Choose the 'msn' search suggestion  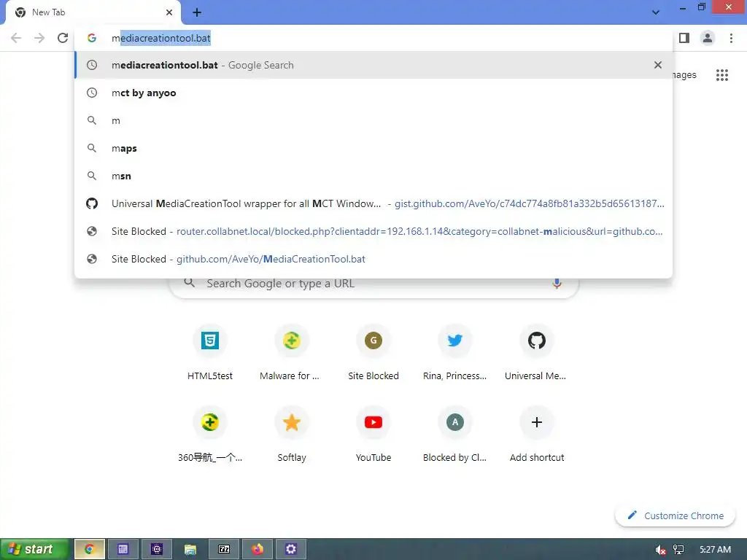373,176
